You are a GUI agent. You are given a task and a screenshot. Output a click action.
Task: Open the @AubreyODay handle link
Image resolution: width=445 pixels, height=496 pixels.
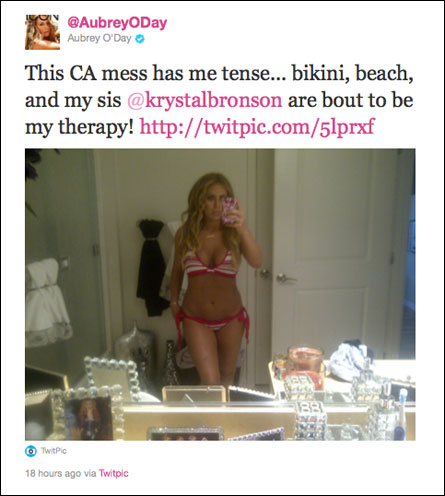117,23
